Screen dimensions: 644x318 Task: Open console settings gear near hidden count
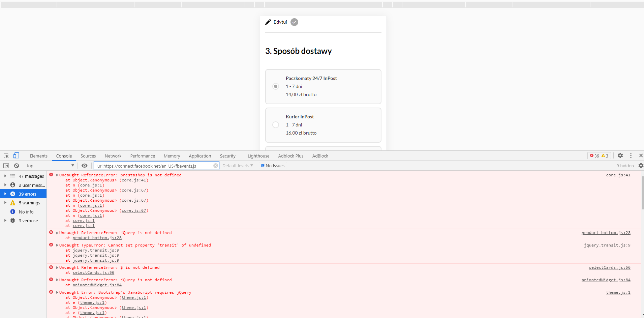641,166
